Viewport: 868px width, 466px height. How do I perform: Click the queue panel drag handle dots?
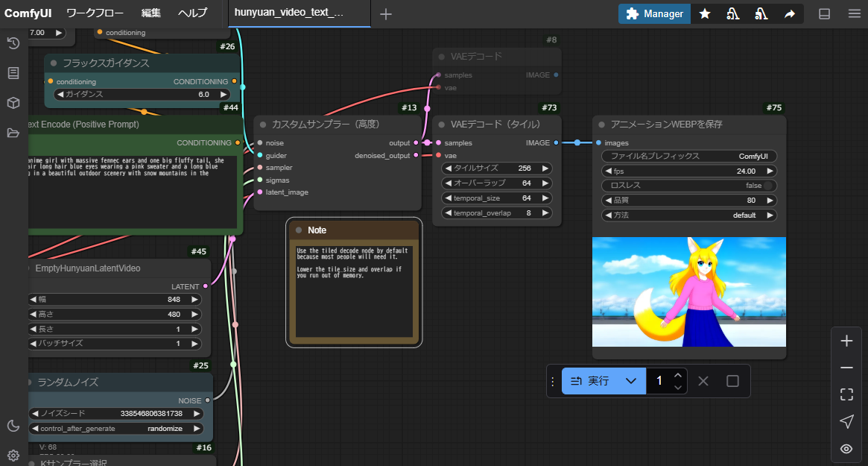(552, 381)
